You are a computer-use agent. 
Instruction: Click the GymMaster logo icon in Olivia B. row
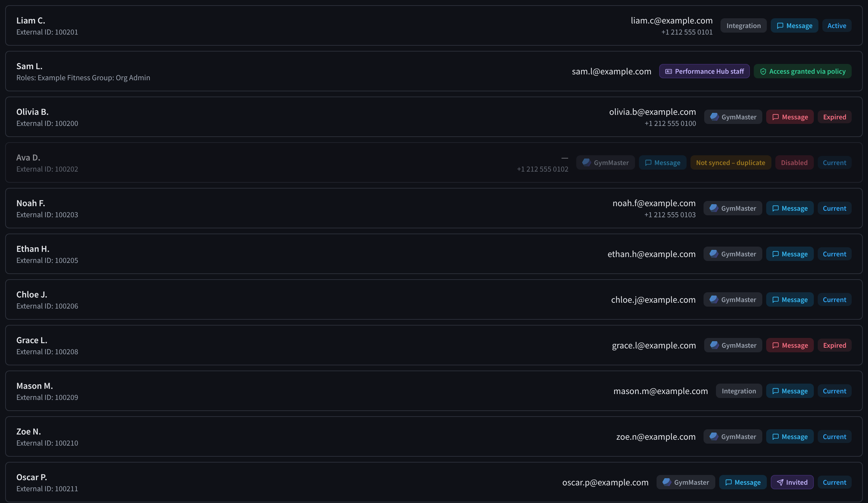[714, 117]
